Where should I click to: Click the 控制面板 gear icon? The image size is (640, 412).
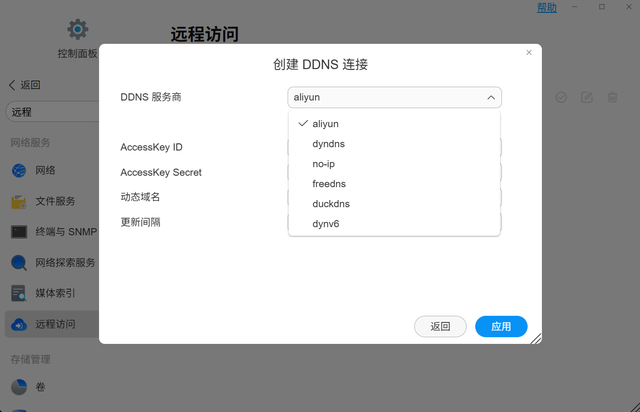[x=78, y=31]
